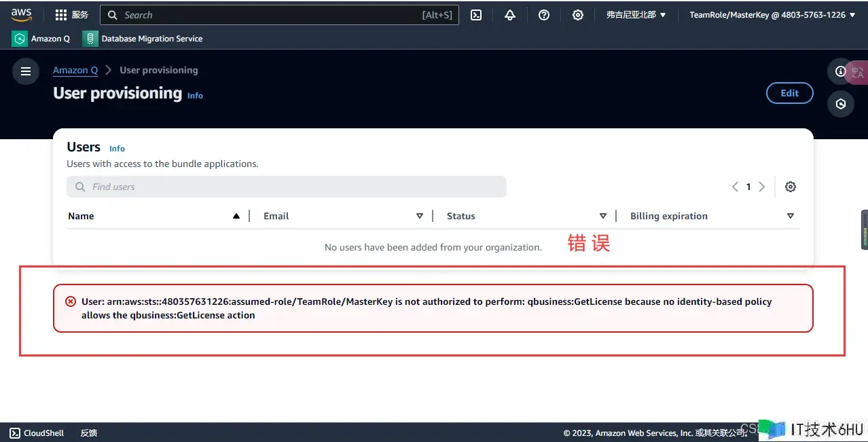Click the top navigation Search field
Viewport: 868px width, 442px height.
pyautogui.click(x=279, y=15)
